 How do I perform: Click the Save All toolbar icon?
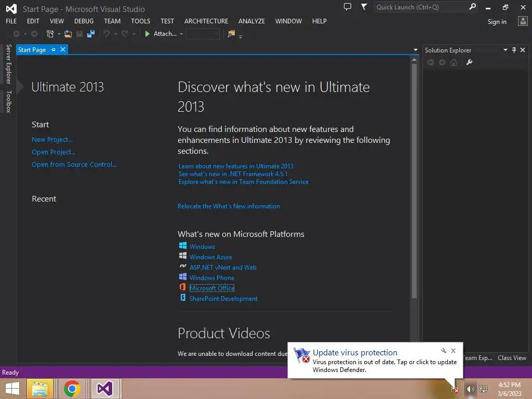pos(90,34)
